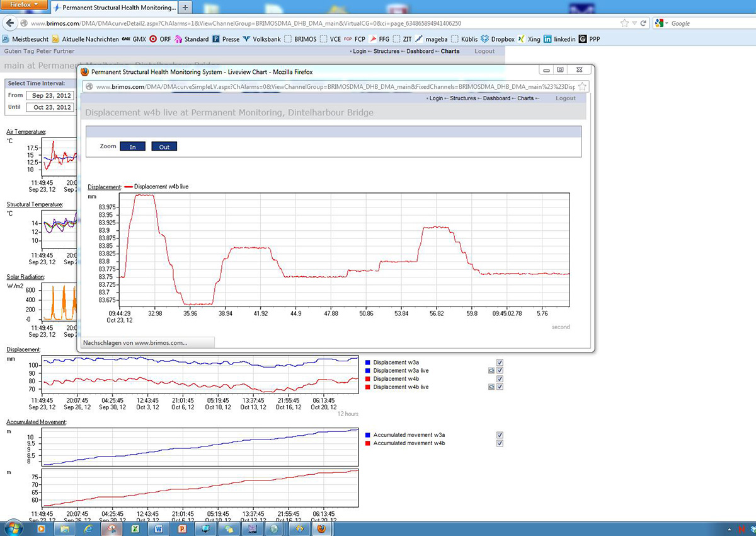Uncheck the Displacement w4b live checkbox
Image resolution: width=756 pixels, height=536 pixels.
click(x=500, y=387)
